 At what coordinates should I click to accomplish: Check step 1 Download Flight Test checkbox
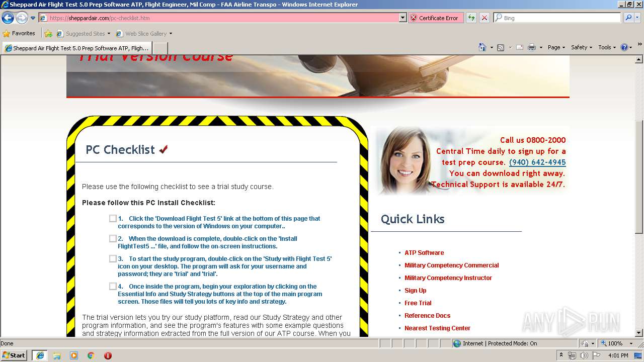click(x=113, y=218)
